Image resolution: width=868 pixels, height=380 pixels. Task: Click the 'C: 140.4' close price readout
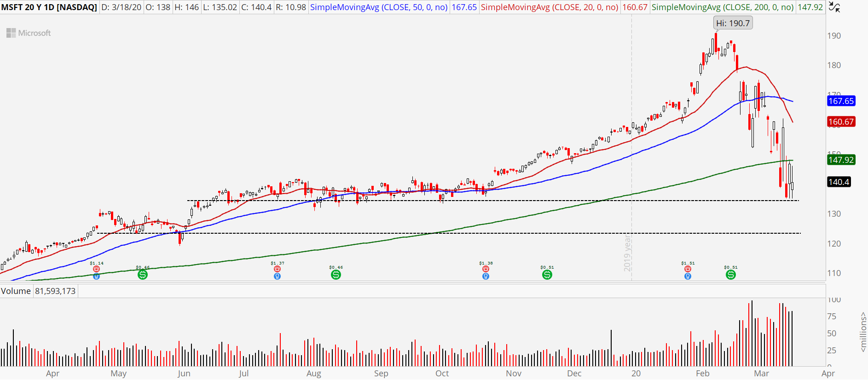pos(256,7)
